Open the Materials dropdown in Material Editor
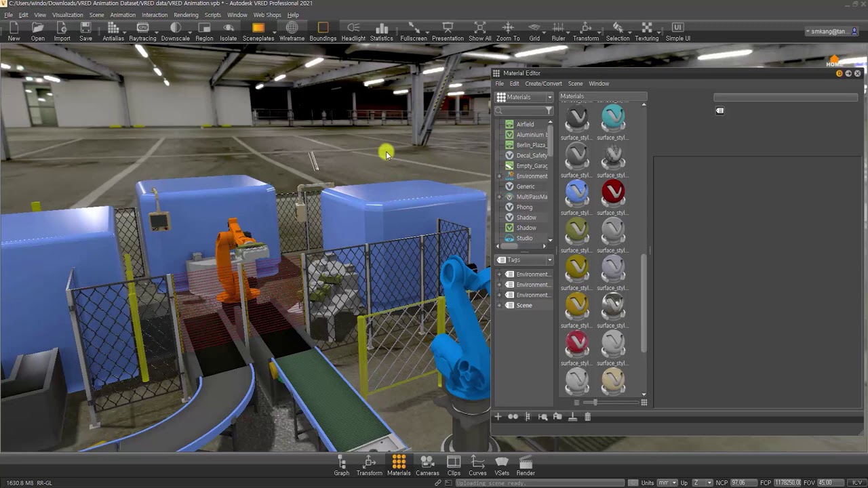The image size is (868, 488). click(524, 97)
